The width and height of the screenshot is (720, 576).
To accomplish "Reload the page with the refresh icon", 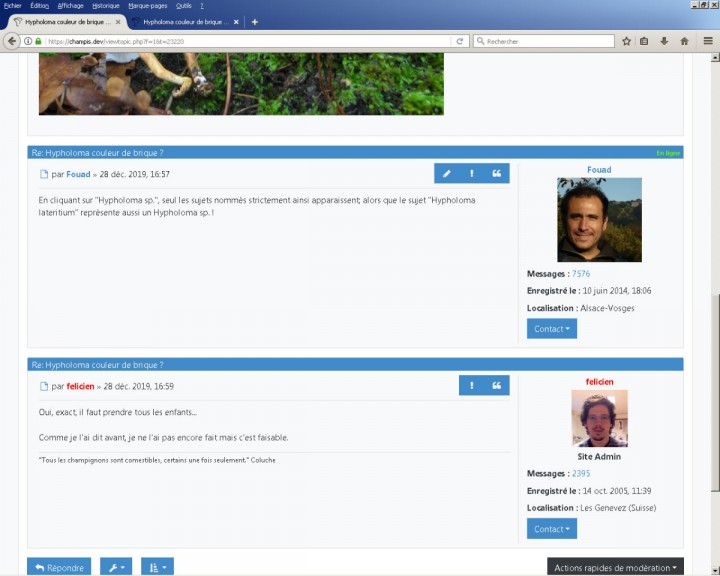I will [459, 41].
